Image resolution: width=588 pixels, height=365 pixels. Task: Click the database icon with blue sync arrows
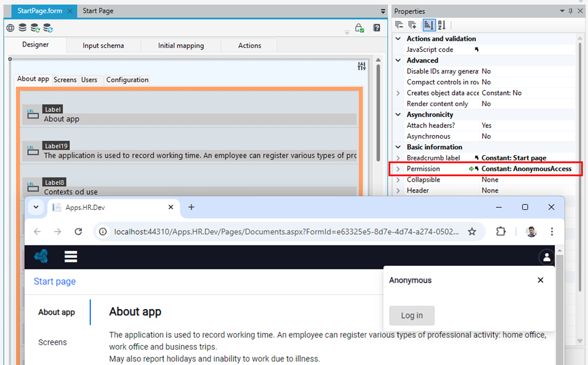pos(48,28)
